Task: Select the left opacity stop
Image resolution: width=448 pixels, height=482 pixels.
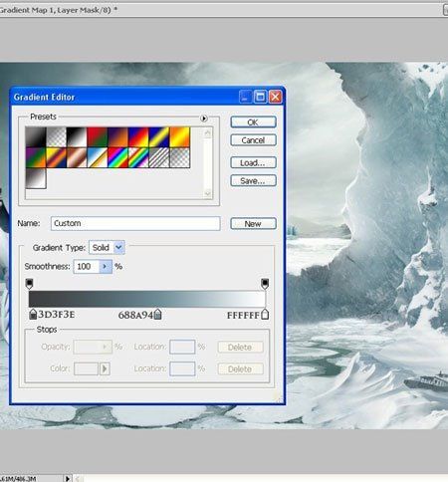Action: pyautogui.click(x=29, y=284)
